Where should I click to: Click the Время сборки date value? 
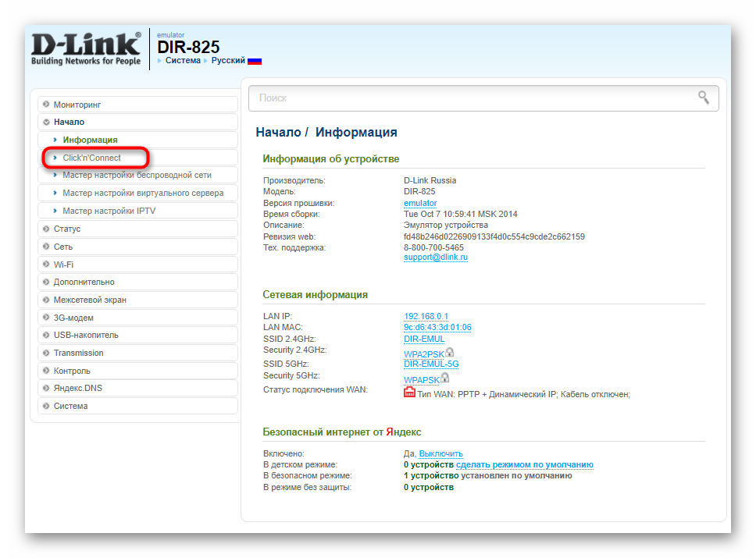[461, 214]
